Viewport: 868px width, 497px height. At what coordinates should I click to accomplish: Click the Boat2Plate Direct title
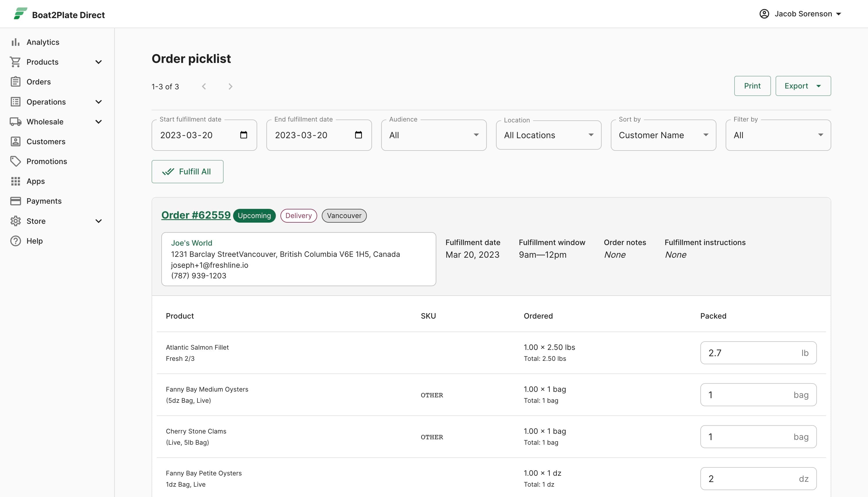68,15
